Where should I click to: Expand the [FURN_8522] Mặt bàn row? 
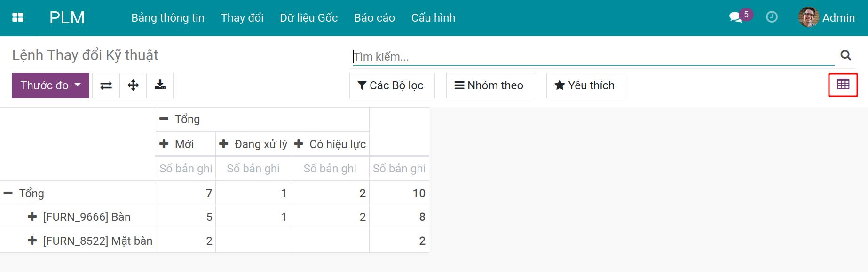tap(97, 241)
